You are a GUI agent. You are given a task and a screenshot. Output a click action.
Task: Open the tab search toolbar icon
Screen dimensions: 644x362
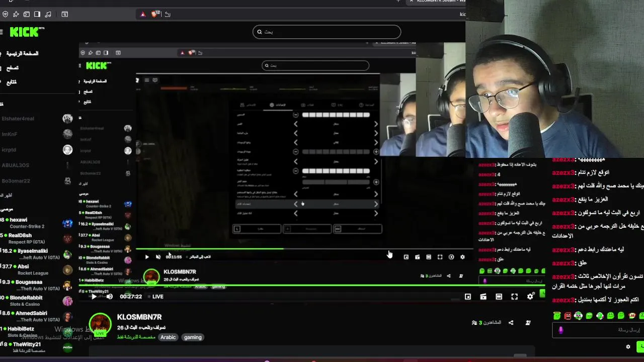(65, 14)
